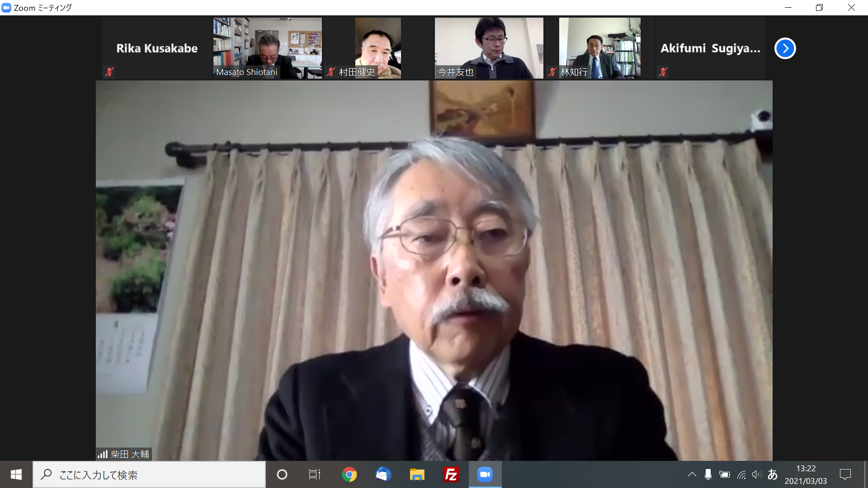Click Zoom icon on taskbar
Viewport: 868px width, 488px height.
485,474
